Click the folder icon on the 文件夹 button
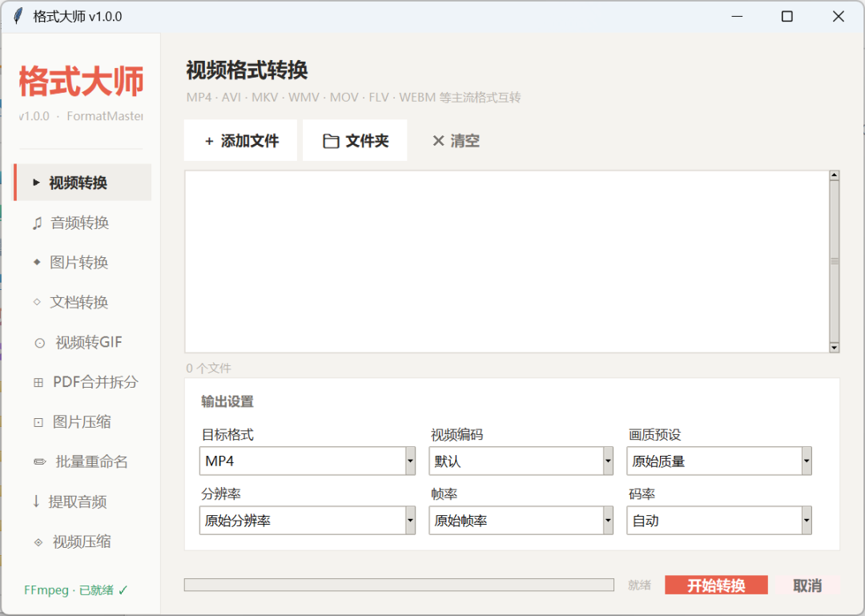Screen dimensions: 865x616 tap(331, 141)
